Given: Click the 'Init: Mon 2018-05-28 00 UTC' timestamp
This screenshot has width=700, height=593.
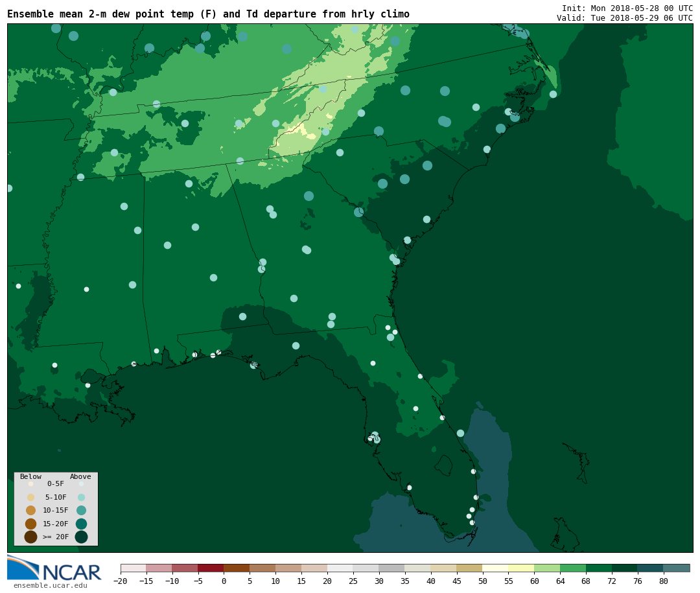Looking at the screenshot, I should click(627, 8).
